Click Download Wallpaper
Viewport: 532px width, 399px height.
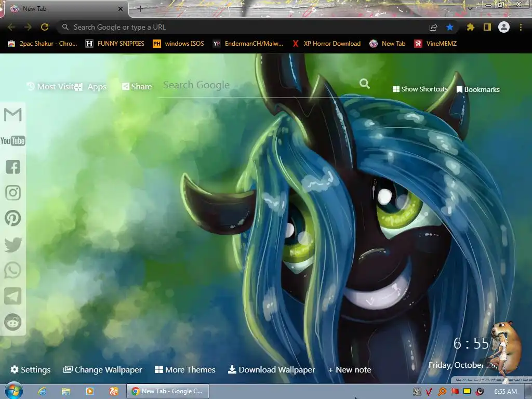tap(271, 369)
